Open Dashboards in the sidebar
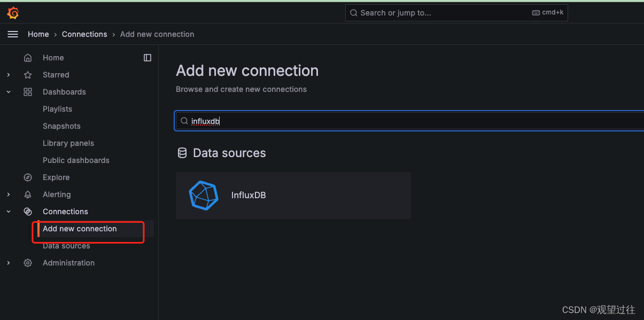Viewport: 644px width, 320px height. pos(64,92)
